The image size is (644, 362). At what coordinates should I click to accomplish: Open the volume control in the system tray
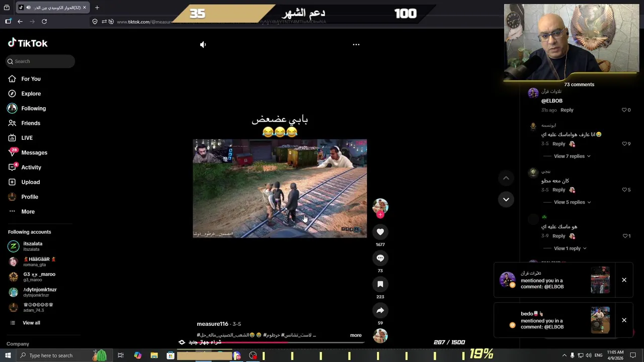[x=588, y=355]
